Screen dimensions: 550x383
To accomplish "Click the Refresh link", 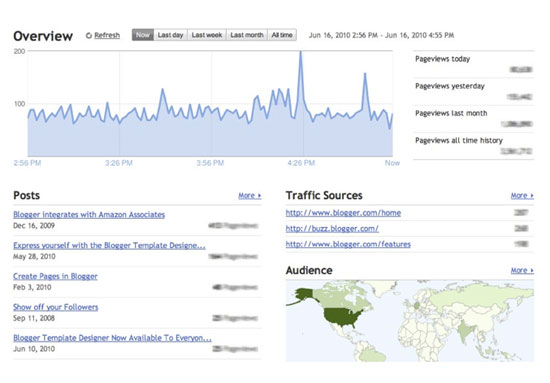I will 107,35.
